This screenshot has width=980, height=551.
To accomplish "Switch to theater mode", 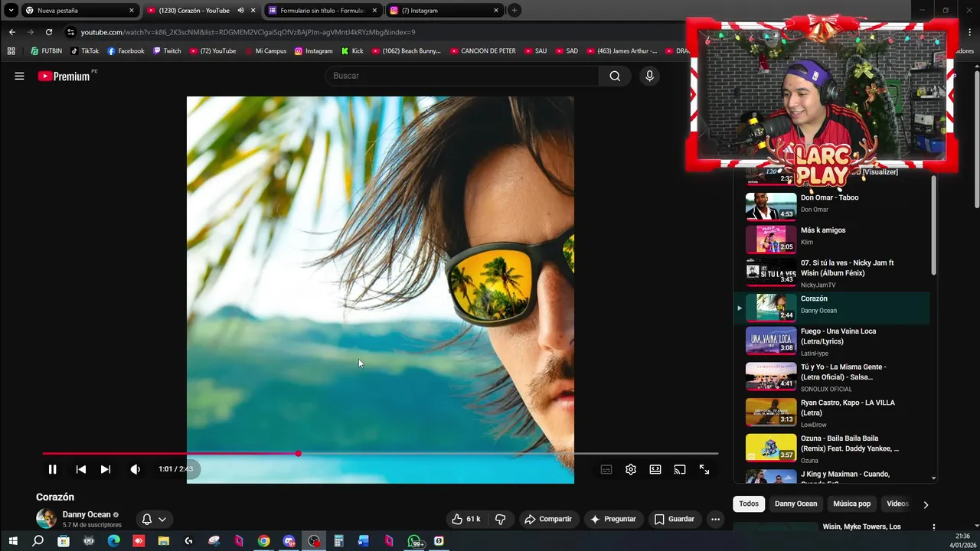I will coord(655,469).
